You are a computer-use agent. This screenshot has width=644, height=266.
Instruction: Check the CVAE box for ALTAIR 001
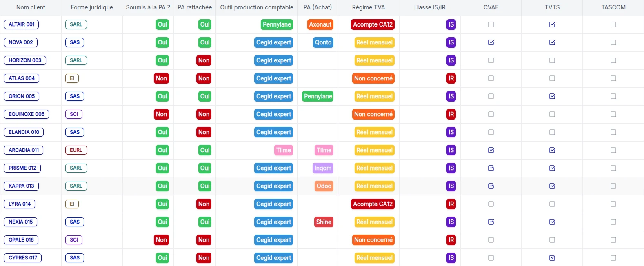(x=491, y=24)
